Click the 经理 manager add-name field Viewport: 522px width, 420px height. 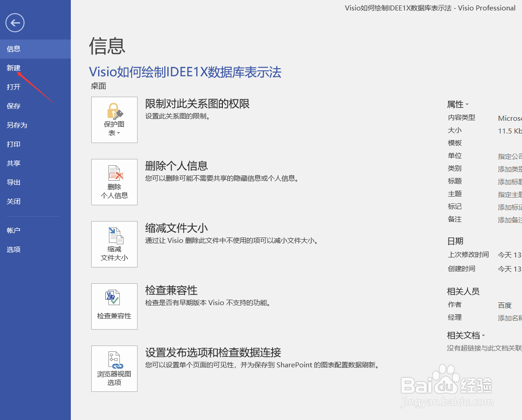point(510,318)
